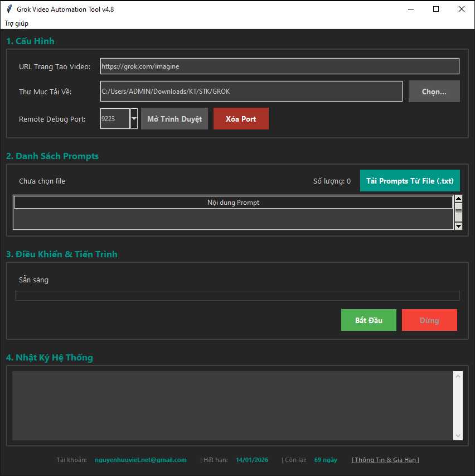This screenshot has height=476, width=475.
Task: Open the Trợ giúp menu
Action: 16,23
